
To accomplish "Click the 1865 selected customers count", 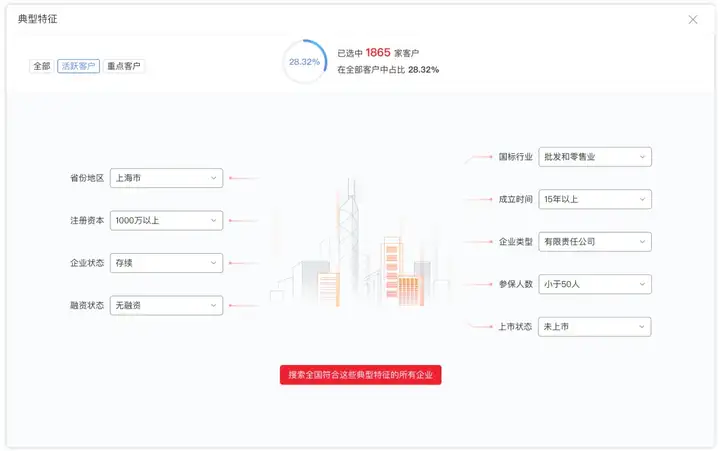I will click(x=378, y=52).
